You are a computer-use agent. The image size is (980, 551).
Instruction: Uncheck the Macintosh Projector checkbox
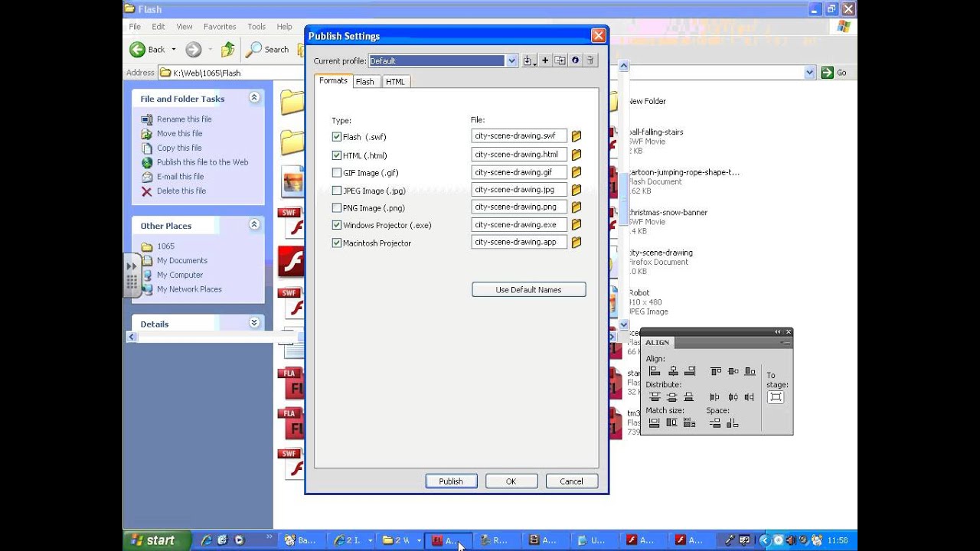(337, 243)
